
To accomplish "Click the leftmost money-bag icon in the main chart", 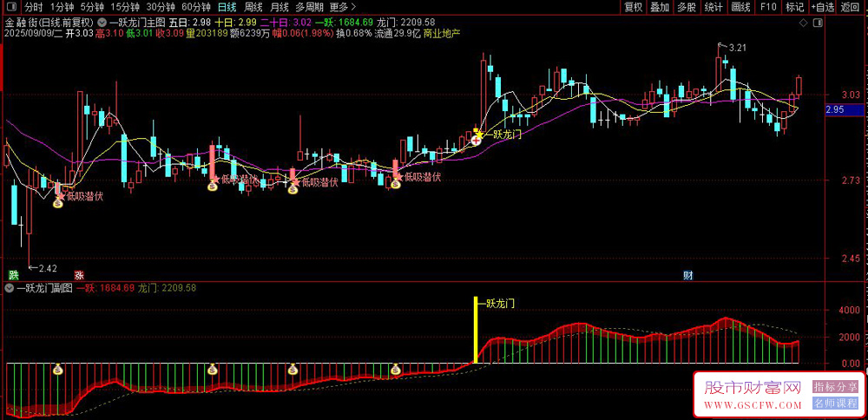I will click(x=58, y=203).
